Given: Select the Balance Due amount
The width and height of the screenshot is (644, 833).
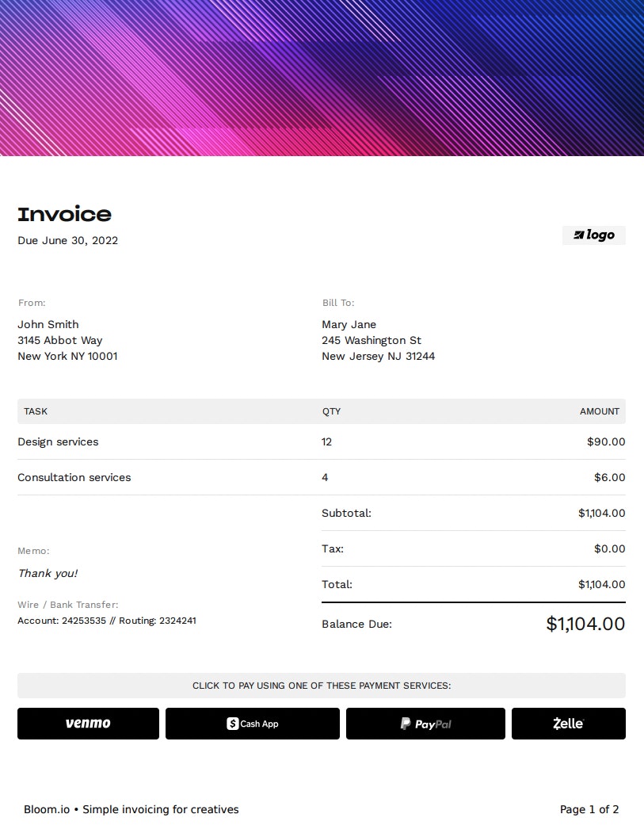Looking at the screenshot, I should pyautogui.click(x=585, y=624).
